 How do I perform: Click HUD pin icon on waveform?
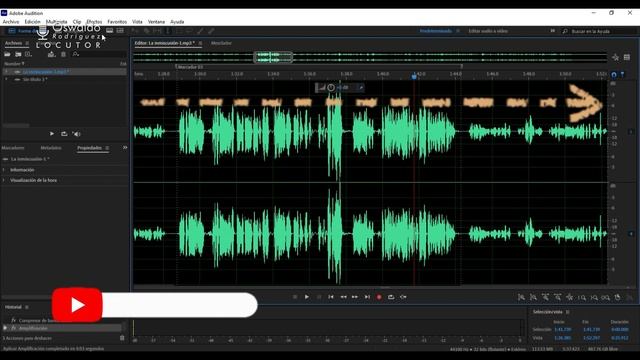click(x=361, y=87)
